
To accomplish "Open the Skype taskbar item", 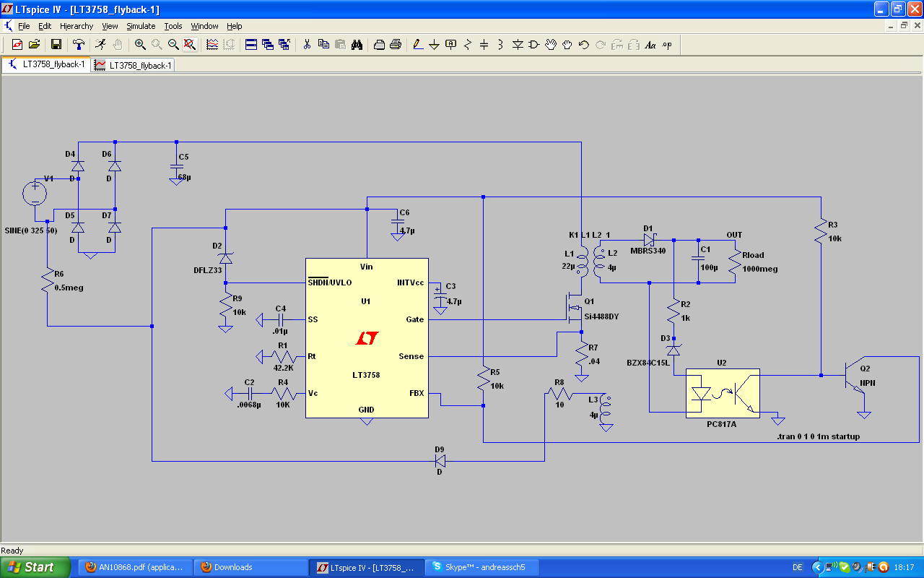I will (x=481, y=567).
